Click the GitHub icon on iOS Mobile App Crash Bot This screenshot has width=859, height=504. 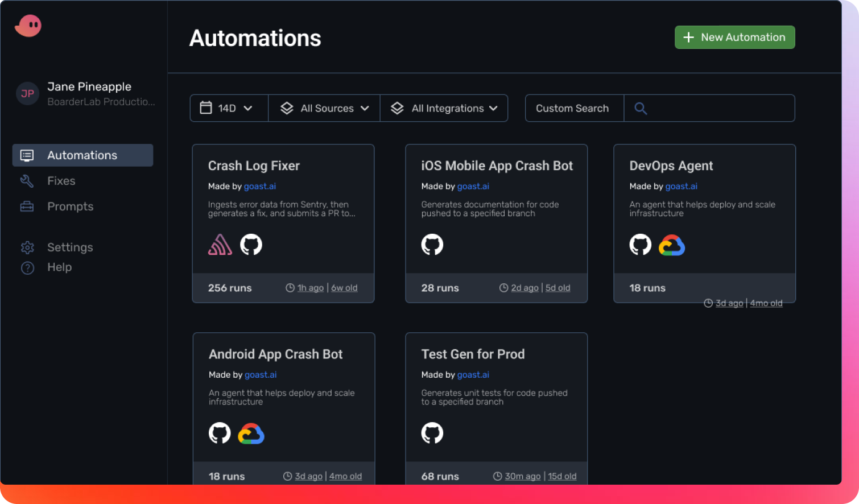tap(433, 245)
